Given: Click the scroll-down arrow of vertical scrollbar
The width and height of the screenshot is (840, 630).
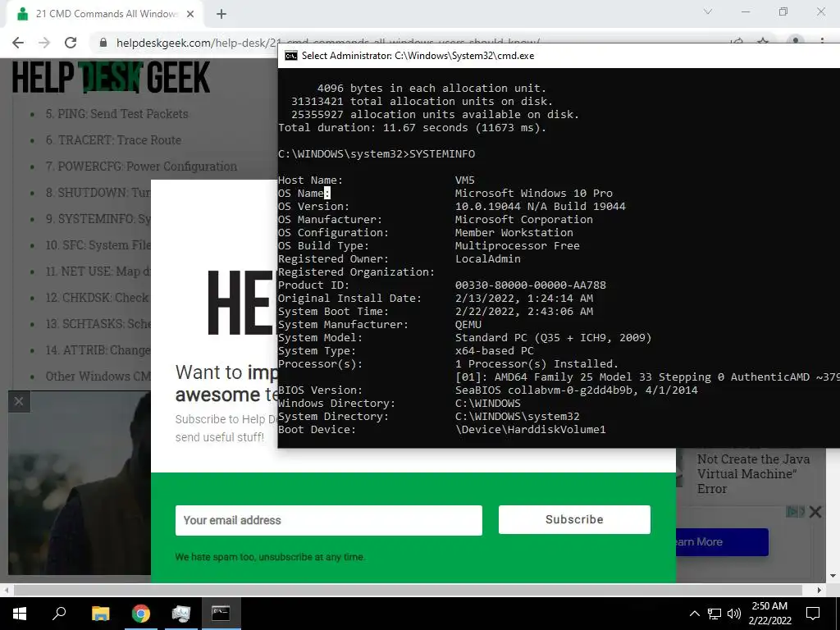Looking at the screenshot, I should (833, 576).
